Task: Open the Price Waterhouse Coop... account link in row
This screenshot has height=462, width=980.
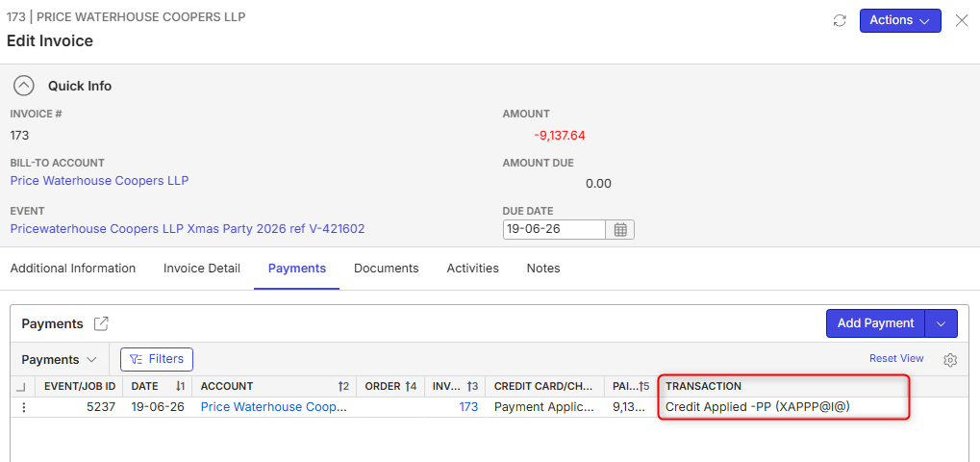Action: [272, 407]
